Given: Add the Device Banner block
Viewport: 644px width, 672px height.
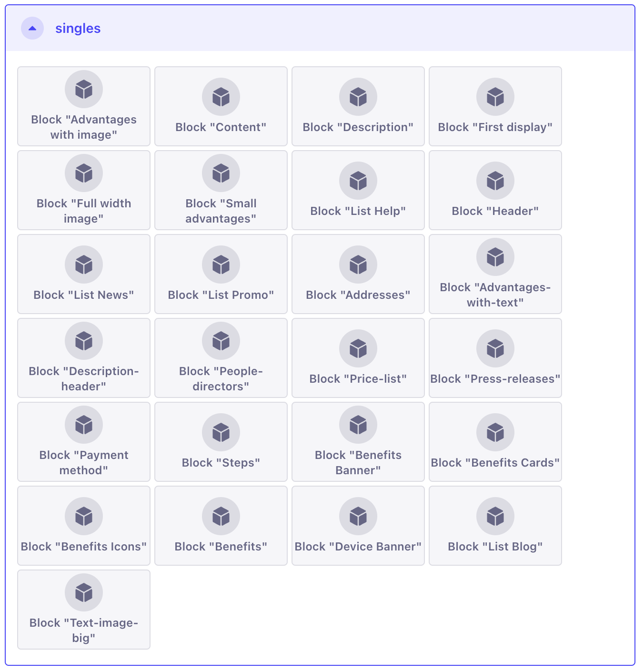Looking at the screenshot, I should click(x=358, y=526).
